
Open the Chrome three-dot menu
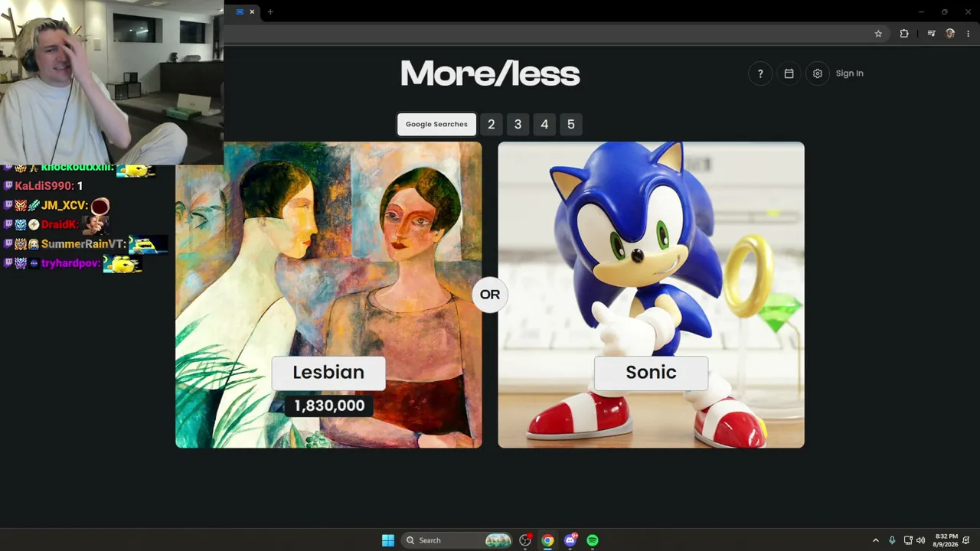coord(969,34)
